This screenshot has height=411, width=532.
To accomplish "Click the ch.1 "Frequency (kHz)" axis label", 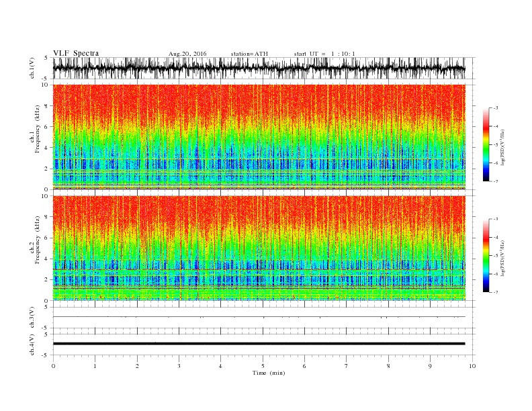I will pyautogui.click(x=38, y=129).
